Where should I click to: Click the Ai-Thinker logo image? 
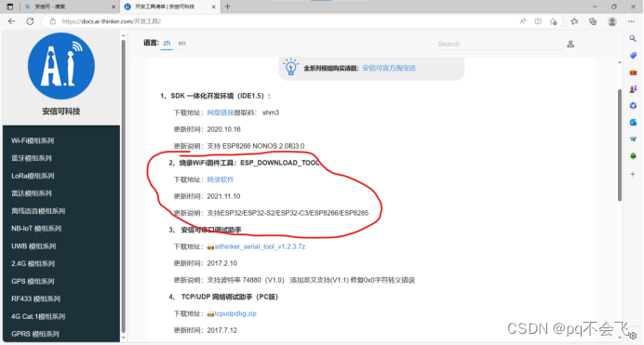point(61,66)
